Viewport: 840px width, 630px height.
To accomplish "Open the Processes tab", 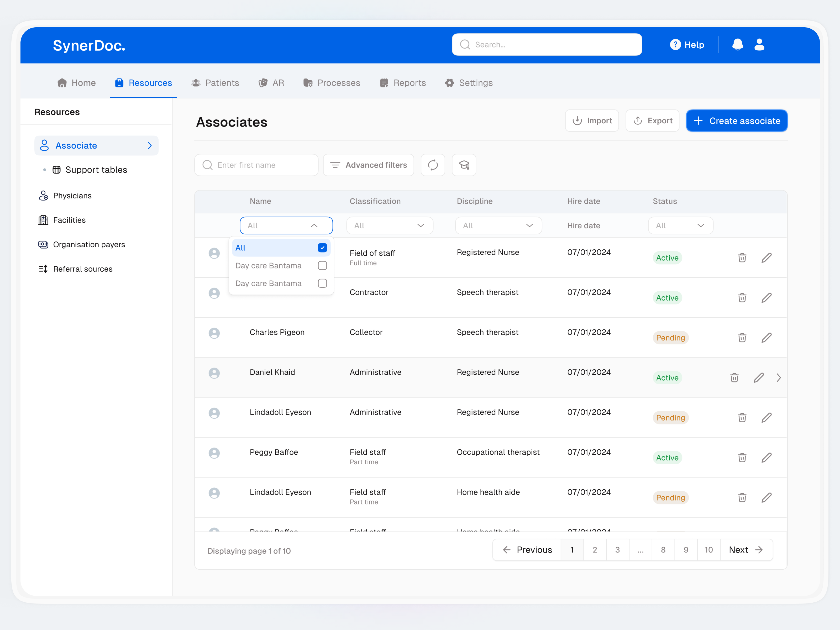I will (x=332, y=83).
